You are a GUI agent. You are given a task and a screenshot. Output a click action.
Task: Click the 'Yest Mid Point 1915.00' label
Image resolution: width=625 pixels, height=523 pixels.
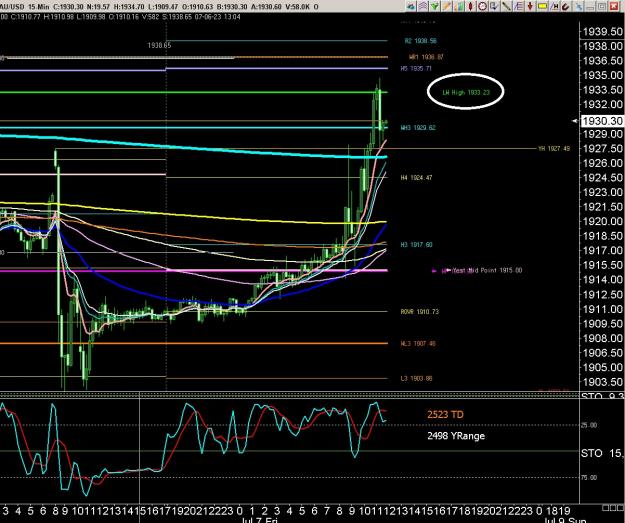487,270
